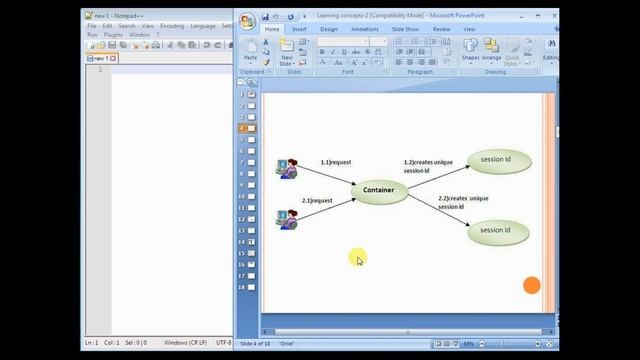Click the zoom slider handle in status bar
Viewport: 640px width, 360px height.
pyautogui.click(x=502, y=344)
